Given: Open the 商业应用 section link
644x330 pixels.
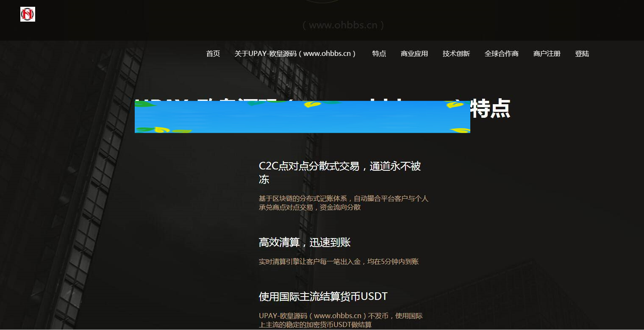Looking at the screenshot, I should (414, 53).
